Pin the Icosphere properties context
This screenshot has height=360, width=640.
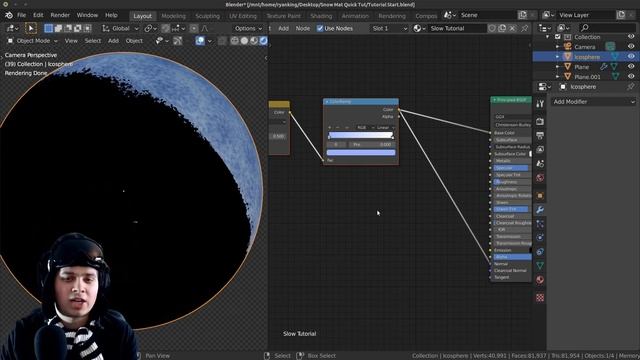click(x=631, y=87)
